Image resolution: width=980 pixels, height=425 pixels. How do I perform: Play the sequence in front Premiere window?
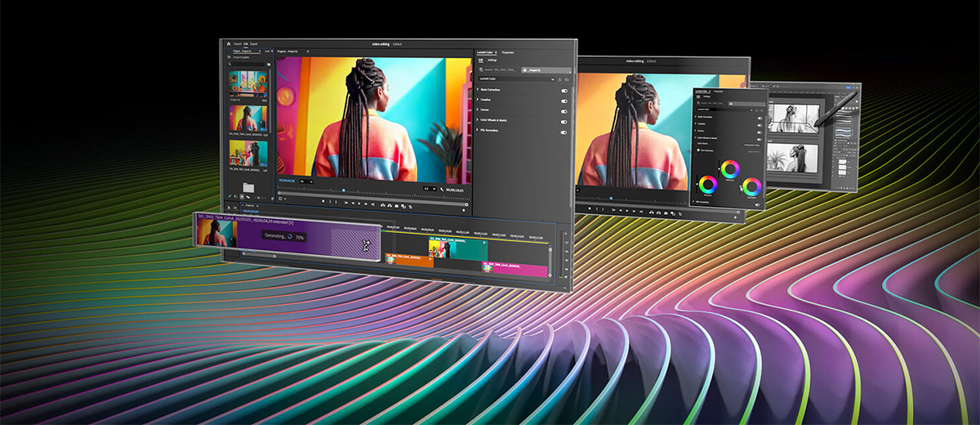pos(359,203)
